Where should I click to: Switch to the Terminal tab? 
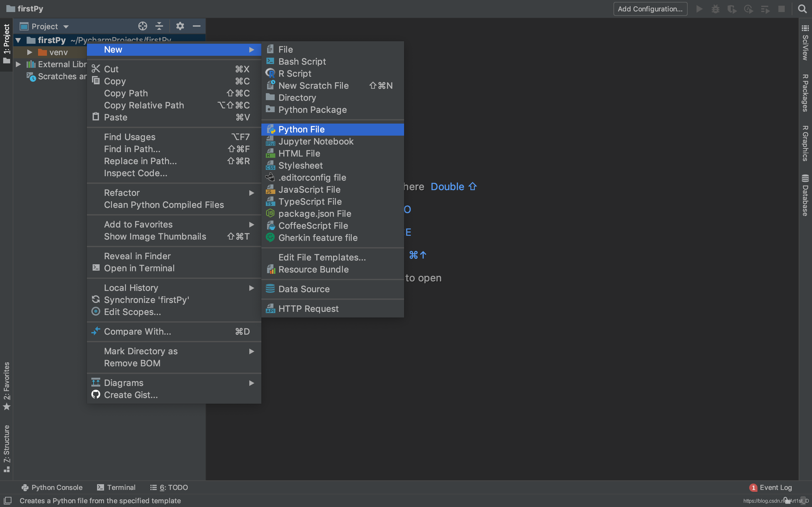[x=116, y=487]
